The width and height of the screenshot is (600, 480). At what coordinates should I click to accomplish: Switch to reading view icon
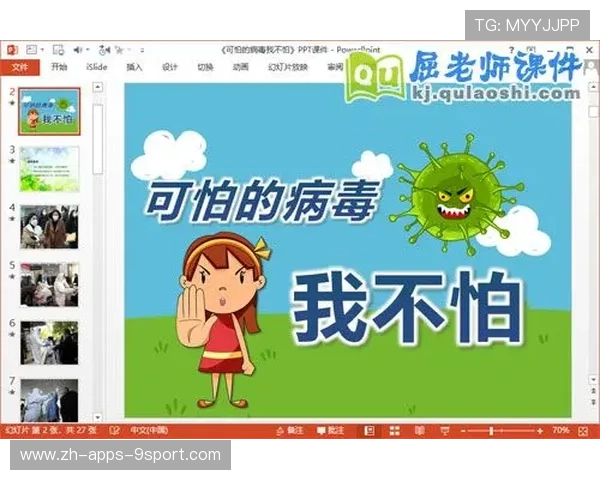[x=420, y=431]
